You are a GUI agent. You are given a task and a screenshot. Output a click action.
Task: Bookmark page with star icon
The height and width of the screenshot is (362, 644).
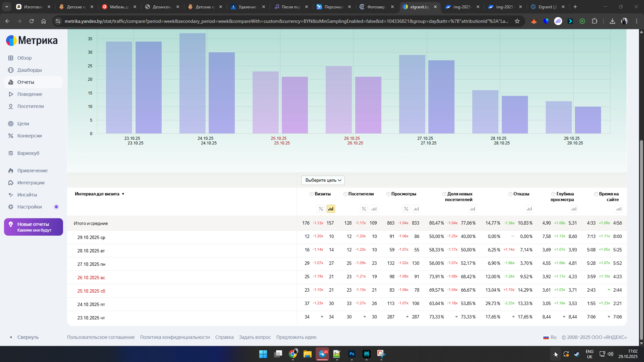(x=517, y=21)
